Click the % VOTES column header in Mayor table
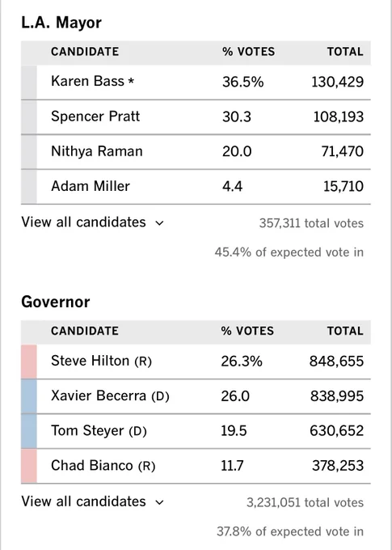 pyautogui.click(x=249, y=52)
